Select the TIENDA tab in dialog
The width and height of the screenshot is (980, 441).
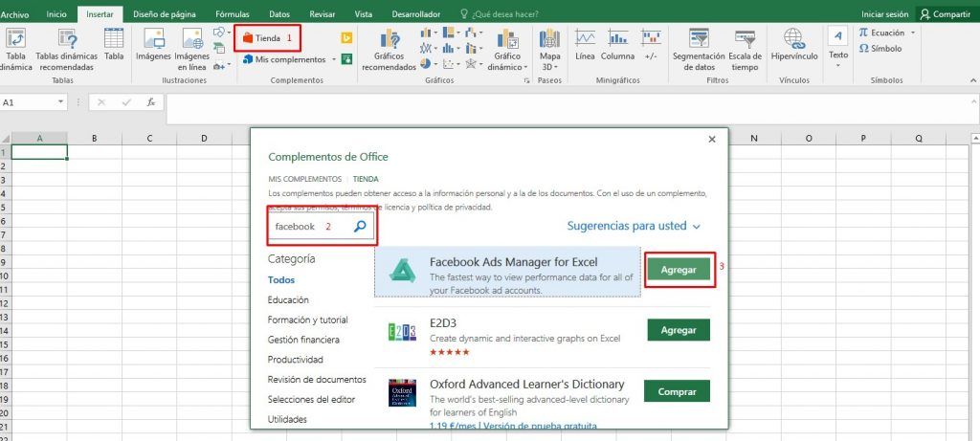coord(366,179)
